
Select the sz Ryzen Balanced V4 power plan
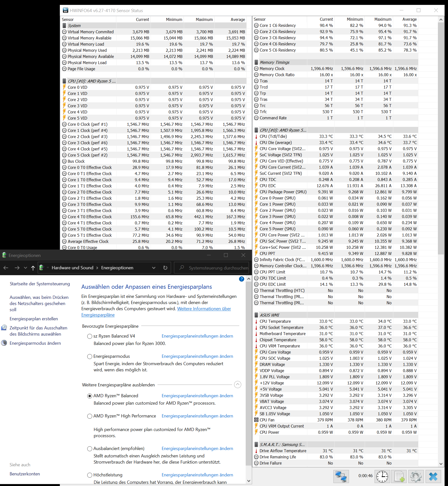(x=90, y=336)
